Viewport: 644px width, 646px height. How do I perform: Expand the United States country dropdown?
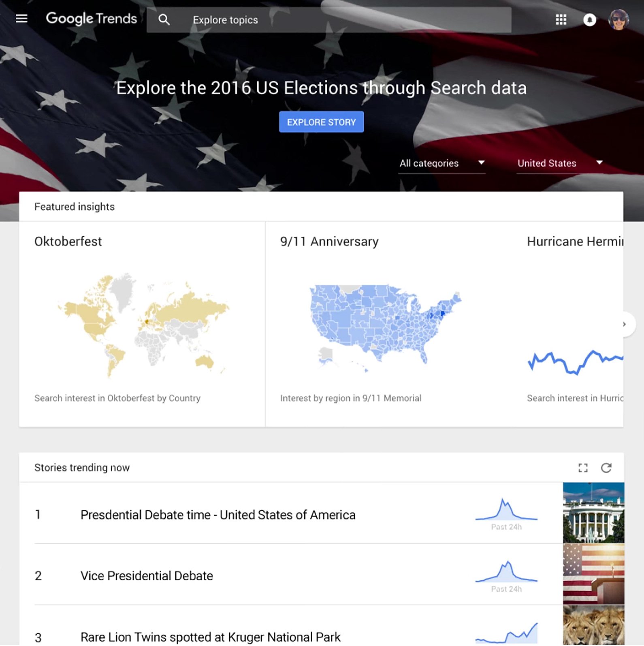[560, 163]
